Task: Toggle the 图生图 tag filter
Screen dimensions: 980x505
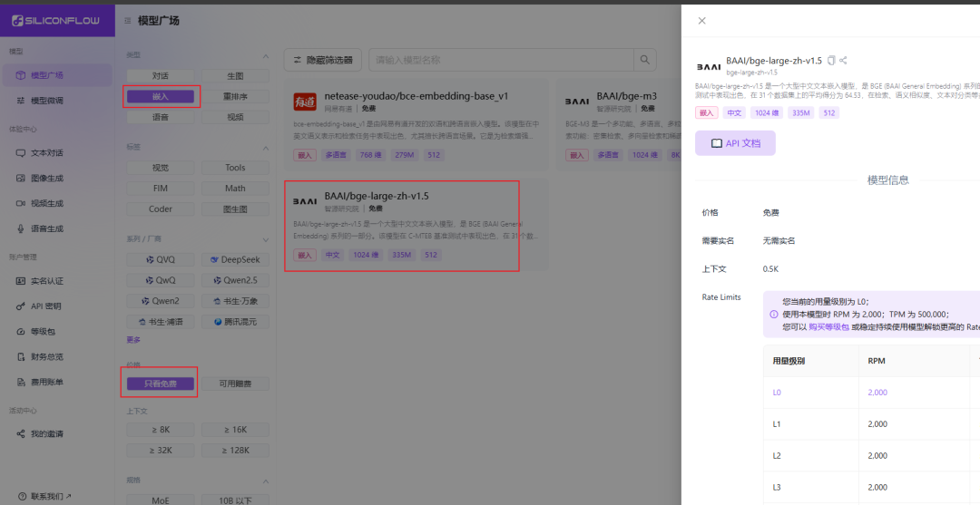Action: point(235,209)
